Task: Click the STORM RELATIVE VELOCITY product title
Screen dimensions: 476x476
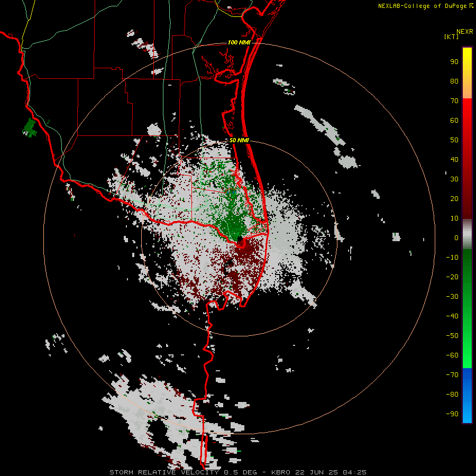Action: tap(164, 472)
